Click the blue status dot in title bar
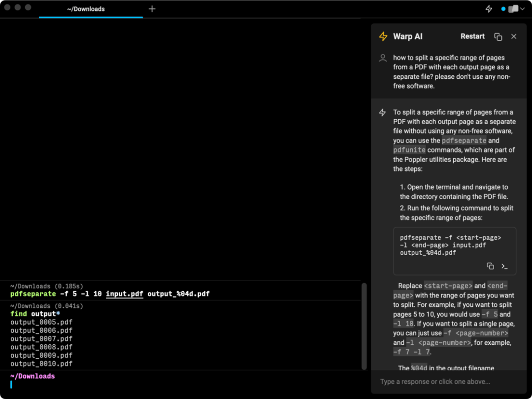 click(503, 9)
